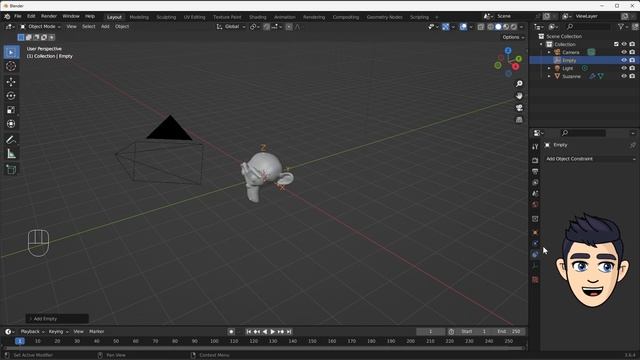Screen dimensions: 640x360
Task: Open Global transform orientation dropdown
Action: tap(231, 27)
